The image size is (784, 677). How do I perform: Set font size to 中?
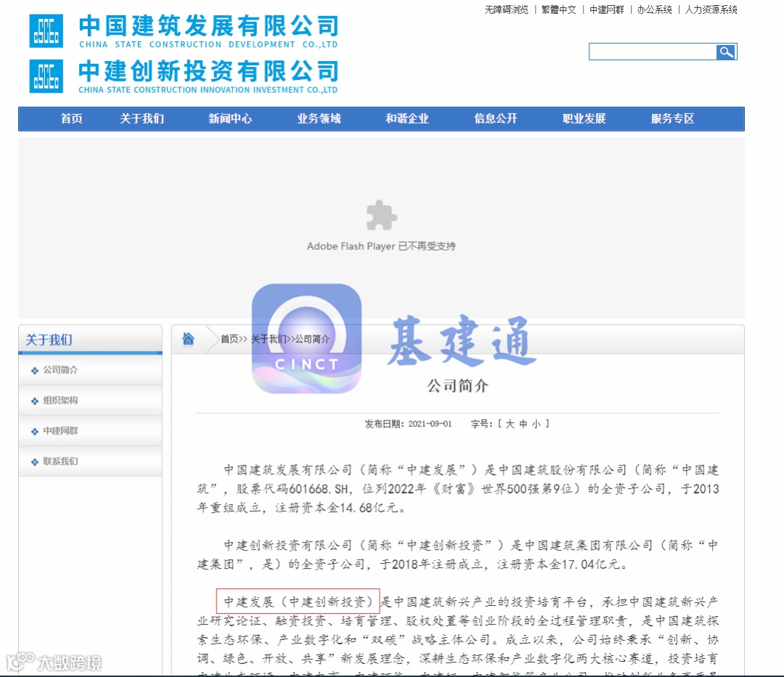click(x=523, y=423)
